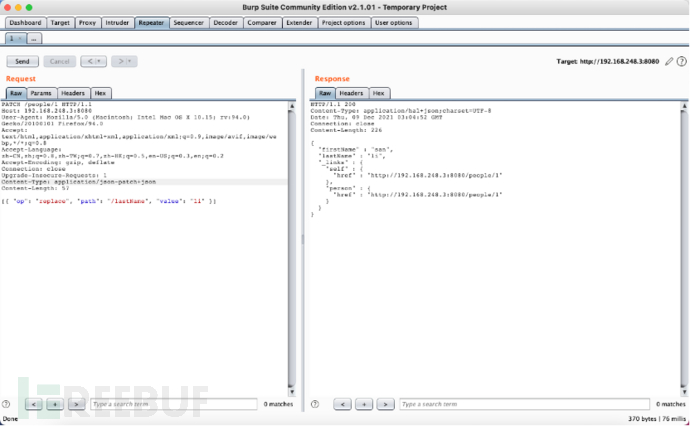Switch response view to Headers

click(x=351, y=93)
